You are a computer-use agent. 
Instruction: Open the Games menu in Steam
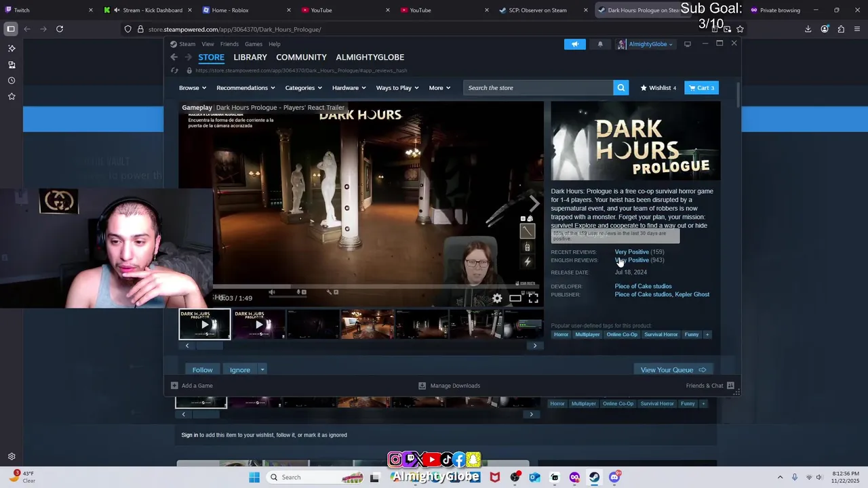click(254, 44)
